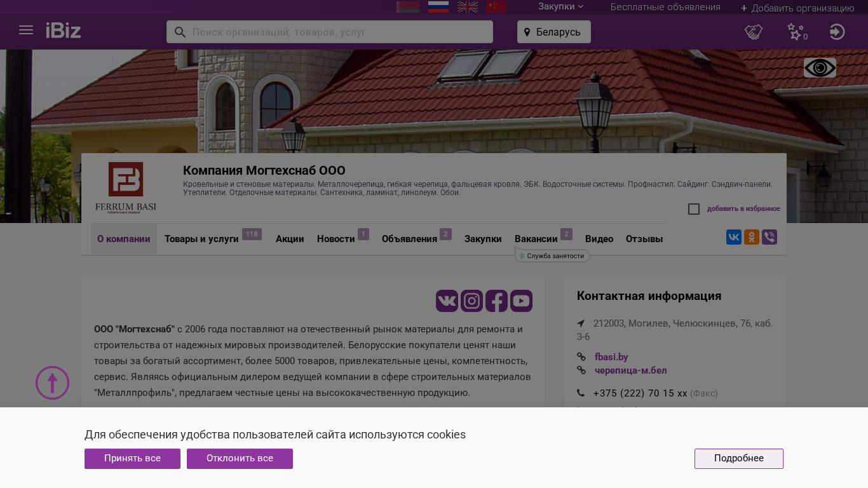Image resolution: width=868 pixels, height=488 pixels.
Task: Open the Беларусь region selector
Action: (554, 32)
